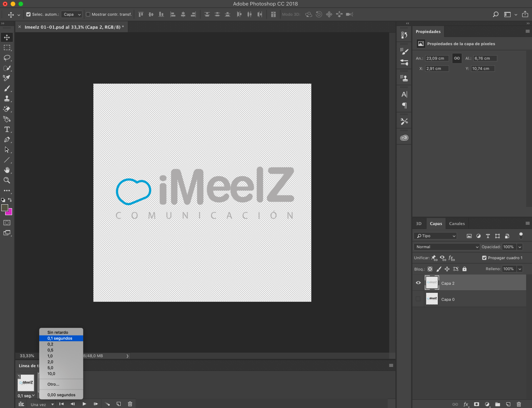Toggle Quick Mask mode icon
Image resolution: width=532 pixels, height=408 pixels.
pos(7,223)
